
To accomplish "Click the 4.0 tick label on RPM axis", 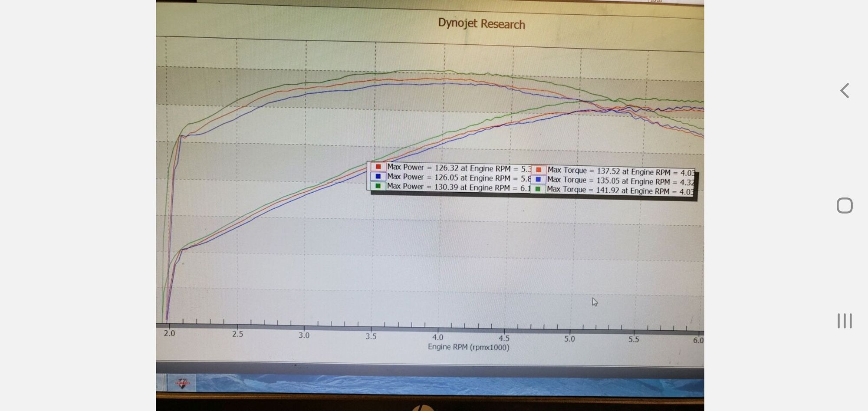I will (437, 337).
